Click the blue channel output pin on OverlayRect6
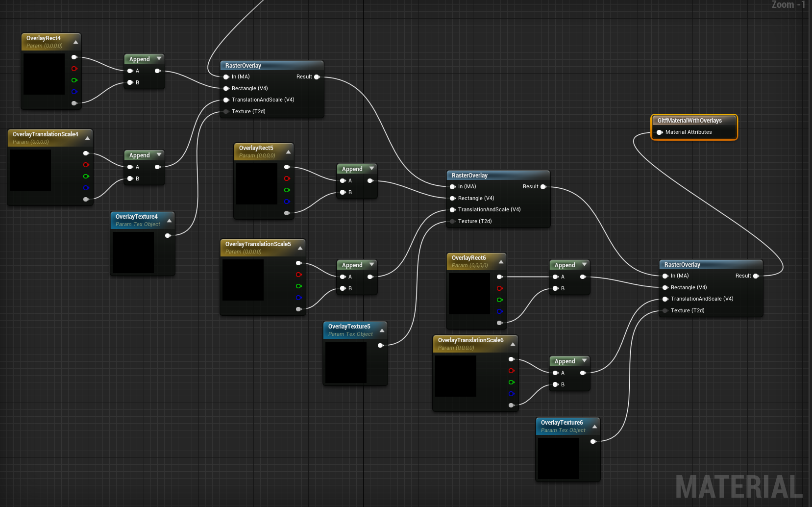This screenshot has height=507, width=812. tap(500, 311)
